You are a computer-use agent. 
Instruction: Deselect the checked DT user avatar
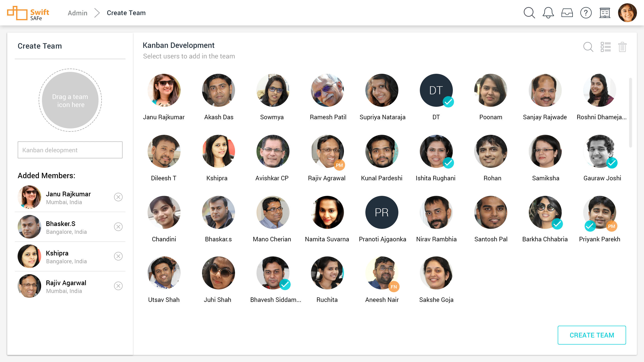coord(436,90)
